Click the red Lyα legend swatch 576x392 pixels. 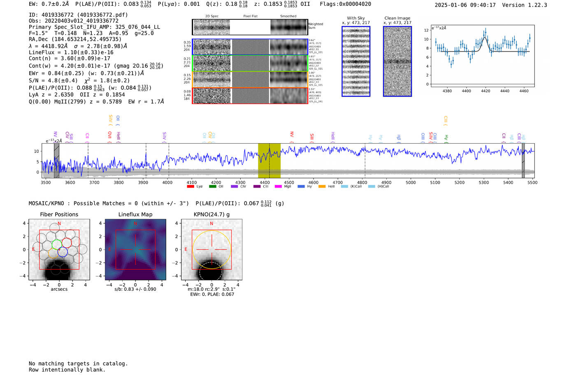(190, 187)
